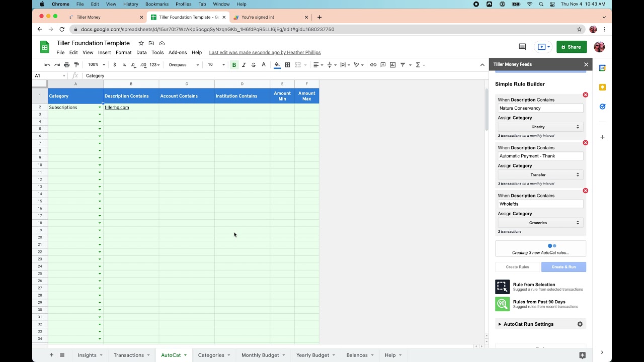
Task: Open Charity category dropdown
Action: pos(541,127)
